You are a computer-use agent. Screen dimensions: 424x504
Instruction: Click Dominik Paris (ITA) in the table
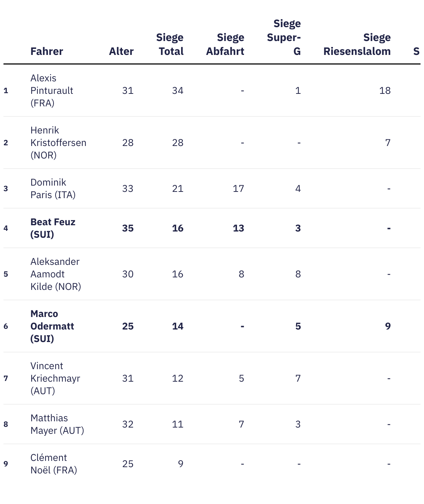coord(53,188)
